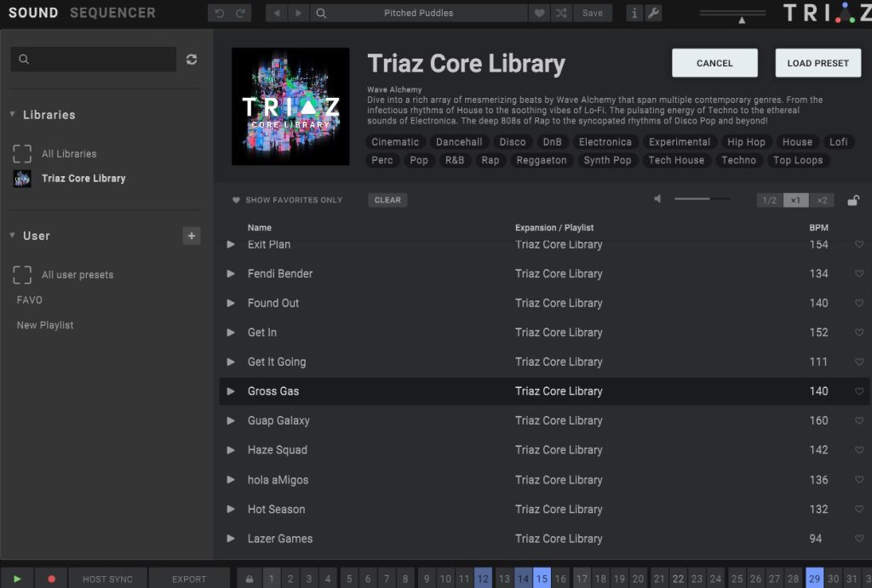The image size is (872, 588).
Task: Click the Load Preset button
Action: pyautogui.click(x=817, y=63)
